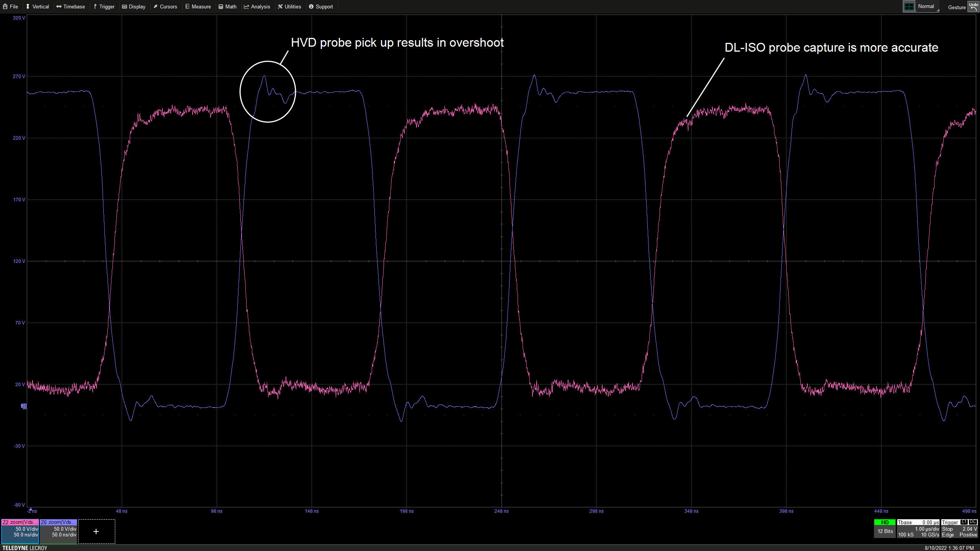Image resolution: width=980 pixels, height=551 pixels.
Task: Click the trigger position marker at -2 ns
Action: click(x=31, y=510)
